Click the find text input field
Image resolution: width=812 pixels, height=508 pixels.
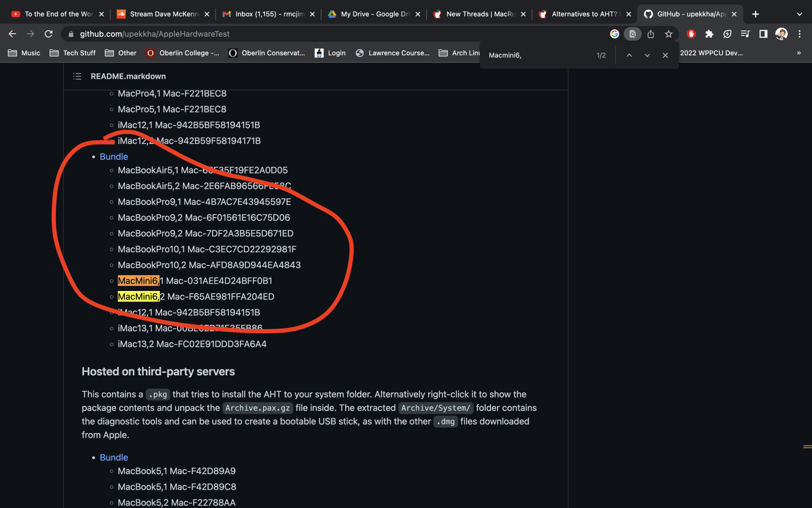pyautogui.click(x=536, y=55)
